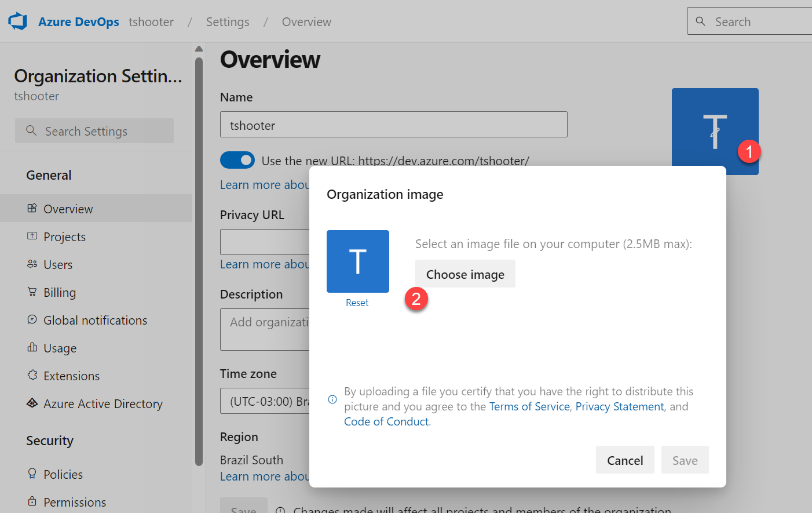Click the Organization image dialog title
This screenshot has height=513, width=812.
pyautogui.click(x=385, y=194)
